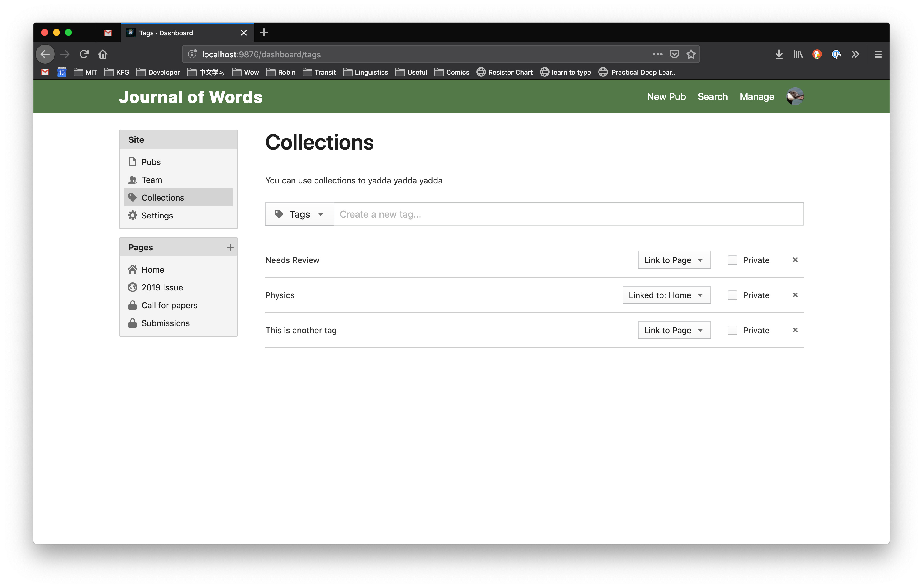This screenshot has height=588, width=923.
Task: Open the Firefox hamburger menu
Action: tap(878, 54)
